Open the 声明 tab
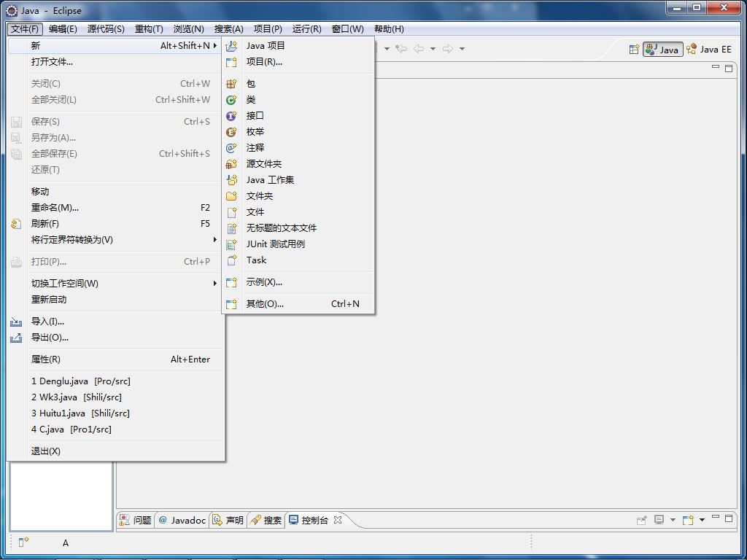Viewport: 747px width, 560px height. pos(228,520)
